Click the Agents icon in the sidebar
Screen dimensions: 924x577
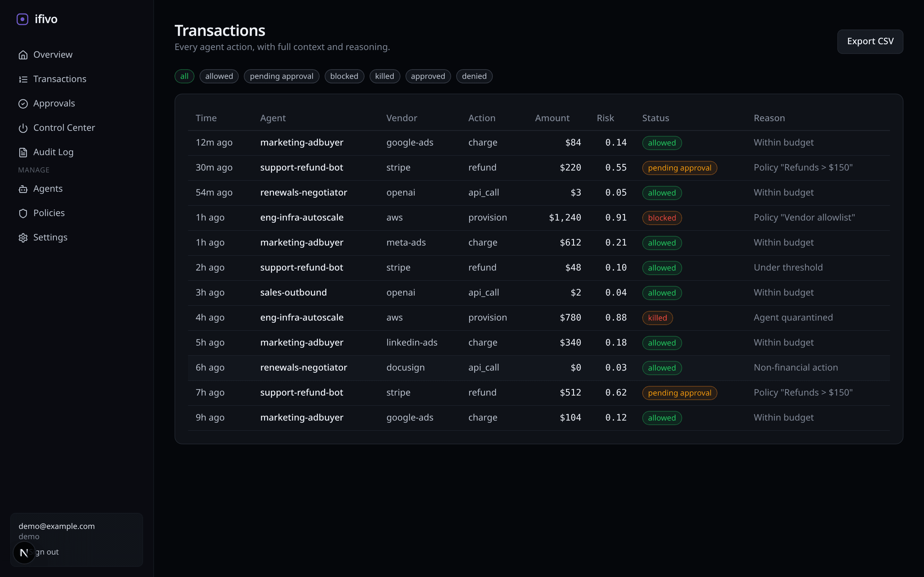23,188
